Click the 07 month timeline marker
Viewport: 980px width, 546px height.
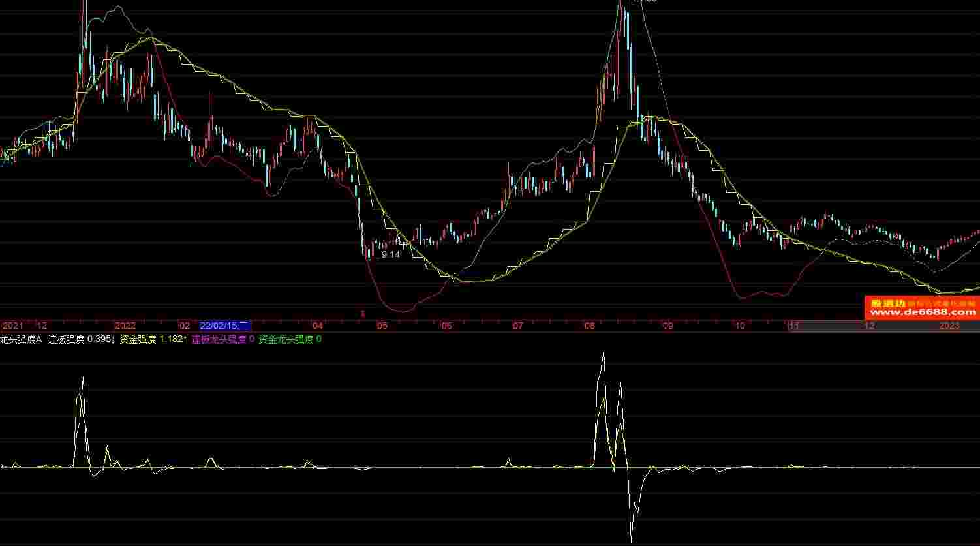(x=517, y=326)
